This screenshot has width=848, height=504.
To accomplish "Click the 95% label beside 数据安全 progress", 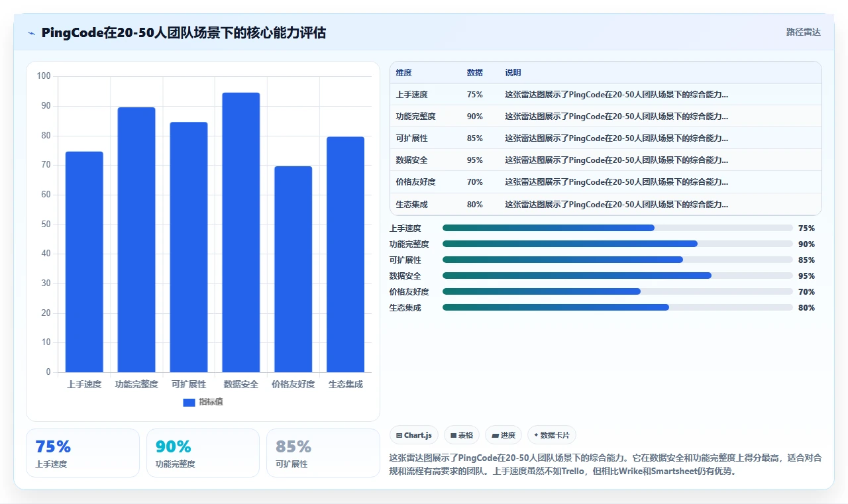I will 806,276.
